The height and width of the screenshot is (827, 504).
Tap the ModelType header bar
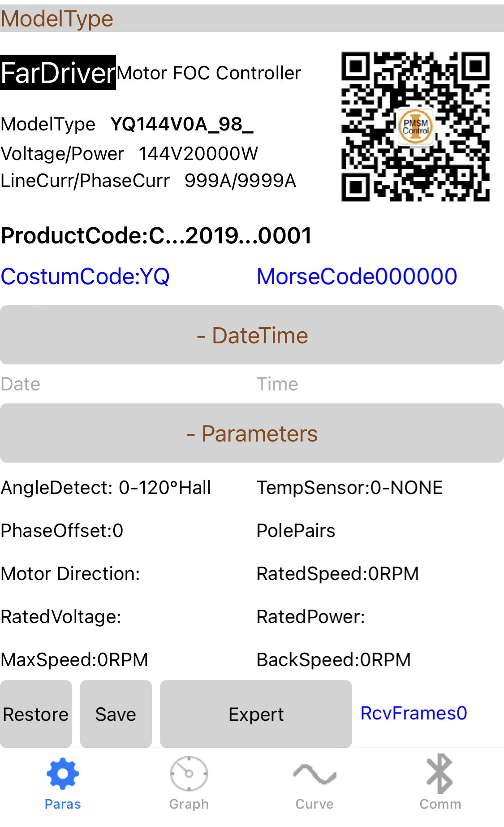click(x=252, y=19)
